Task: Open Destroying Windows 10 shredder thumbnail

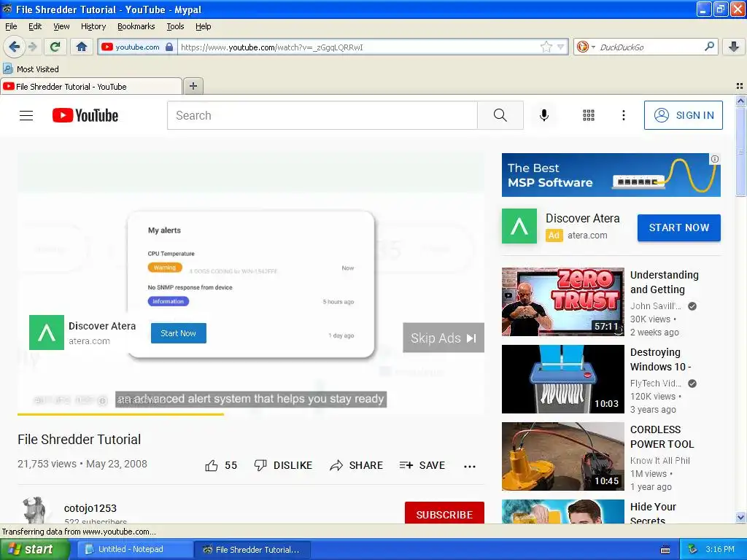Action: coord(562,379)
